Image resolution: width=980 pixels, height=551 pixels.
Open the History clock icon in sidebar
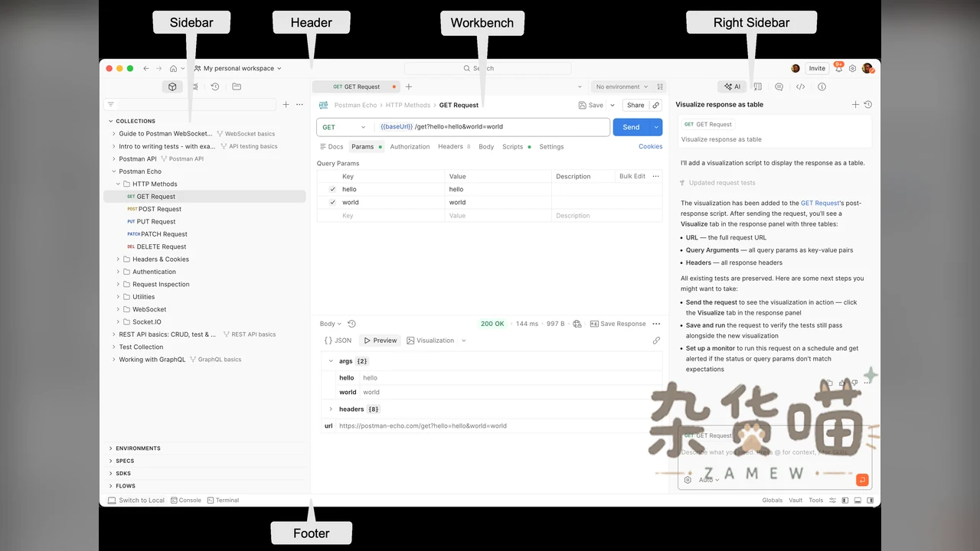coord(215,86)
